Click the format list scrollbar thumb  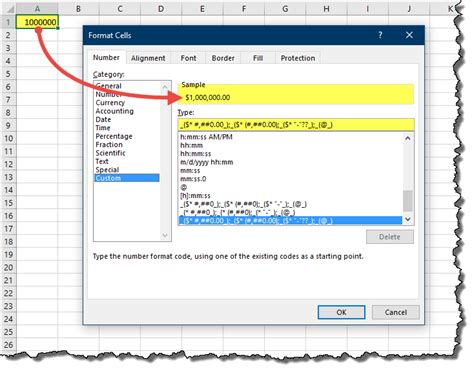408,201
